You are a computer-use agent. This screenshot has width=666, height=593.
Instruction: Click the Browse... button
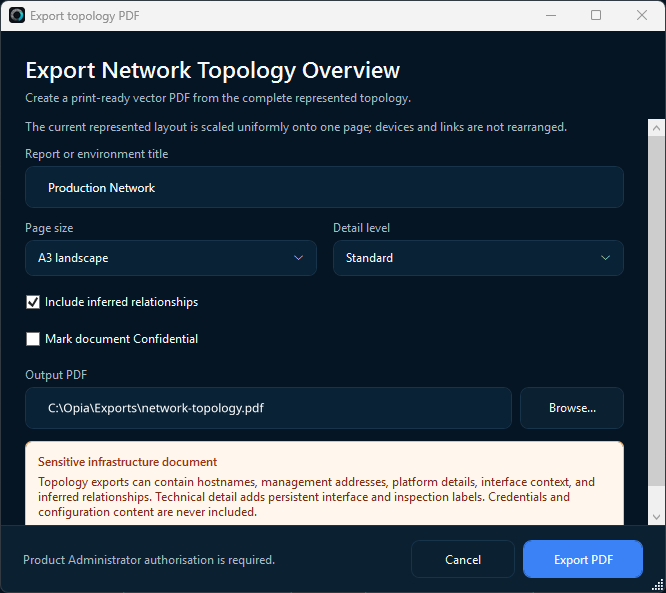click(572, 408)
